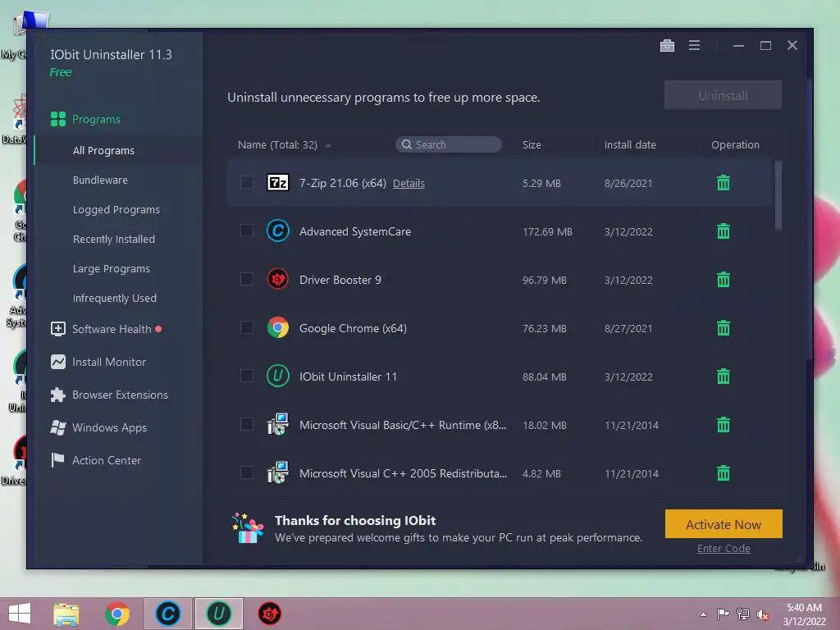Remove Driver Booster 9 via trash icon
The height and width of the screenshot is (630, 840).
[x=724, y=280]
